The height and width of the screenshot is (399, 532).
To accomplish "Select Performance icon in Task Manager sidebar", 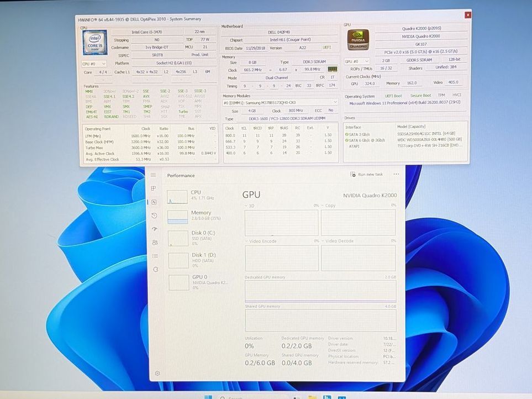I will [x=154, y=202].
